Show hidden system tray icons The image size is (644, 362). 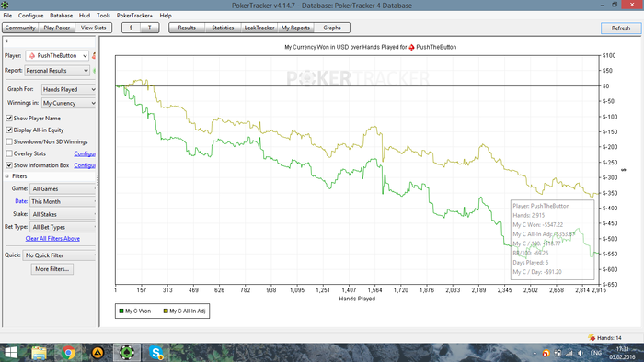pyautogui.click(x=535, y=353)
